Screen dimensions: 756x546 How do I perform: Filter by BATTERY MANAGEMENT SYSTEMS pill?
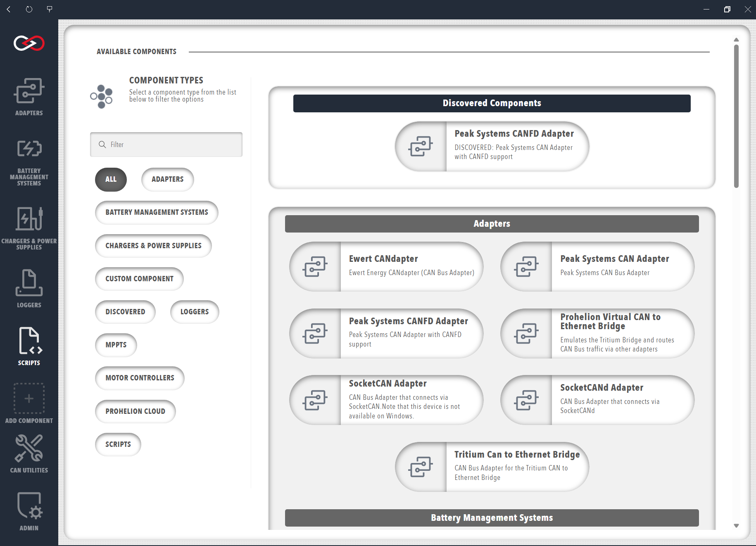coord(157,212)
